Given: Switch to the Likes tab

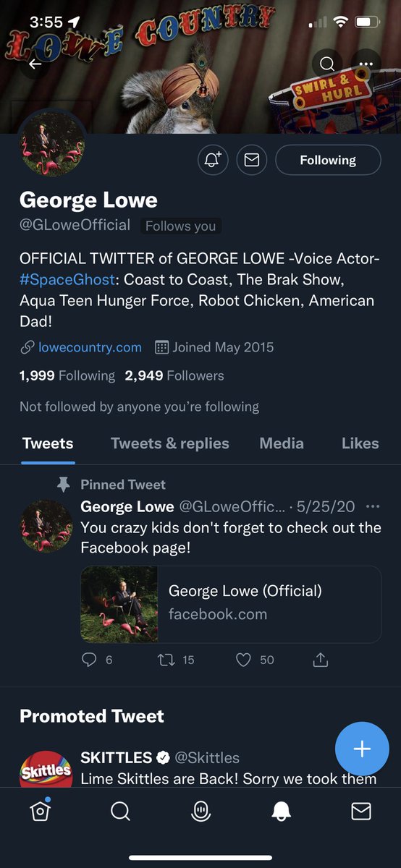Looking at the screenshot, I should click(x=360, y=443).
